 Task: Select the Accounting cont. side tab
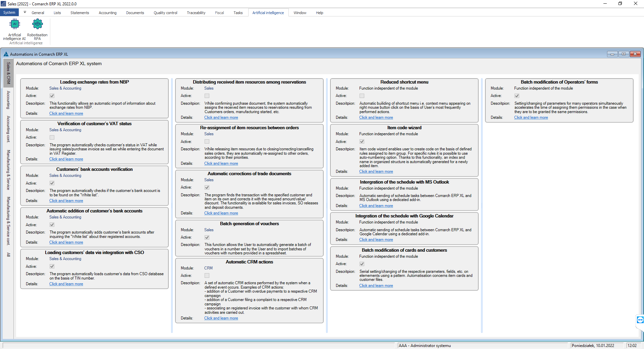click(8, 129)
